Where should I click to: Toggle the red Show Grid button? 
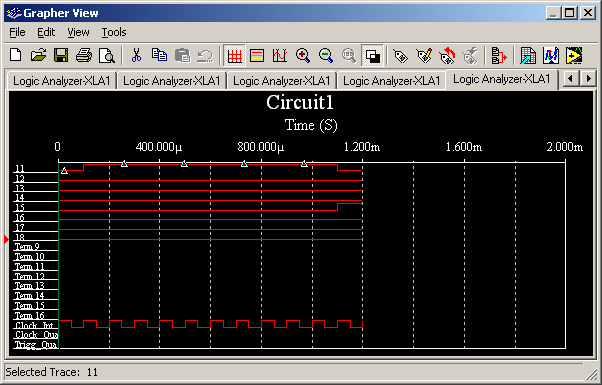pos(235,56)
